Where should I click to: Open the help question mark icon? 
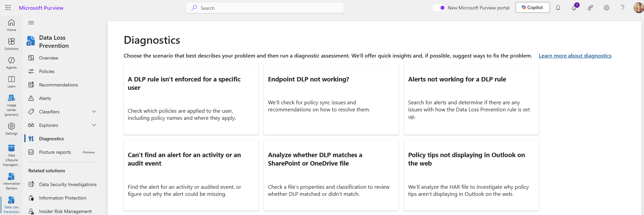622,8
